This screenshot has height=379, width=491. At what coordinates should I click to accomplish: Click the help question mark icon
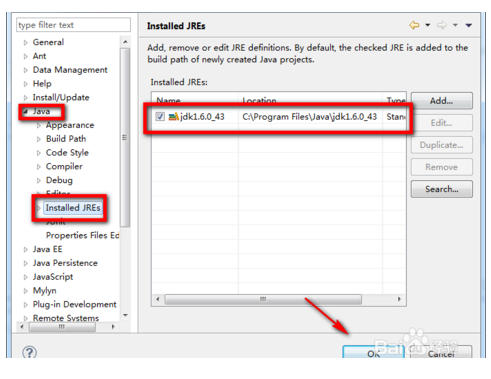click(29, 352)
